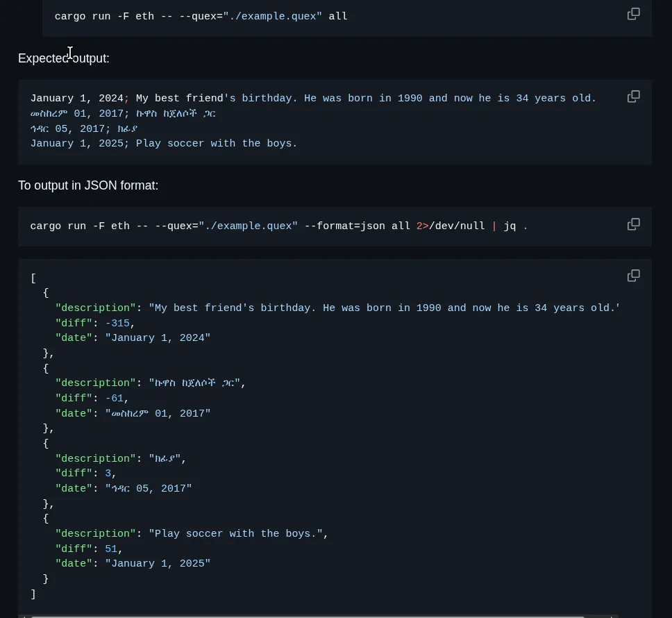Image resolution: width=672 pixels, height=618 pixels.
Task: Copy the expected output code block
Action: tap(633, 97)
